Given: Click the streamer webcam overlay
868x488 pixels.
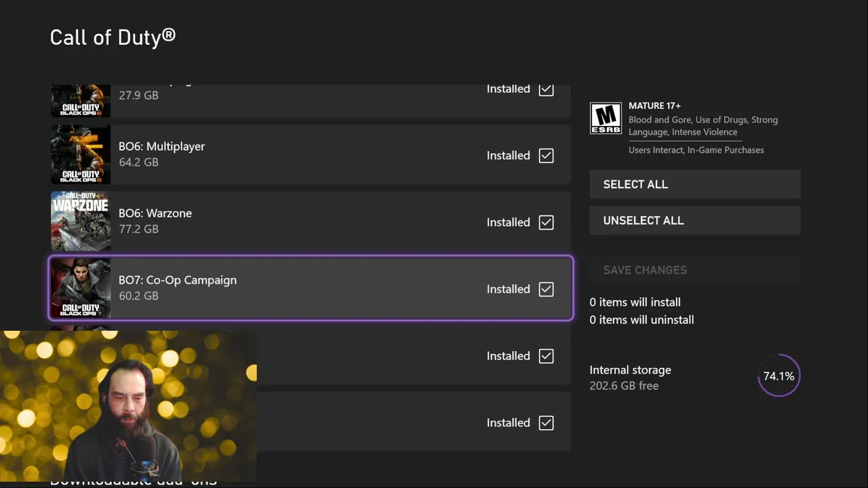Looking at the screenshot, I should coord(128,405).
